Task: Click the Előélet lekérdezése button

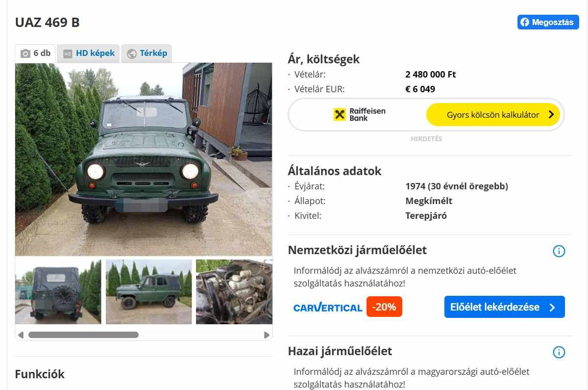Action: click(x=504, y=307)
